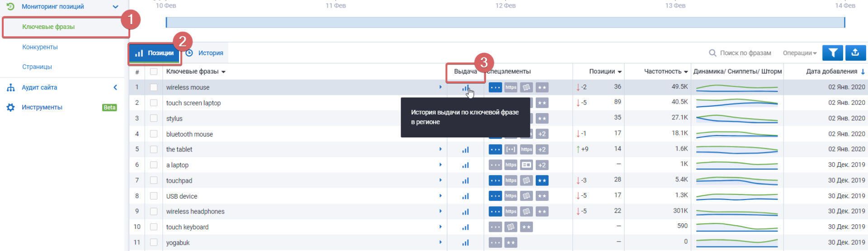This screenshot has width=868, height=251.
Task: Click +2 special elements badge for a laptop
Action: tap(542, 165)
